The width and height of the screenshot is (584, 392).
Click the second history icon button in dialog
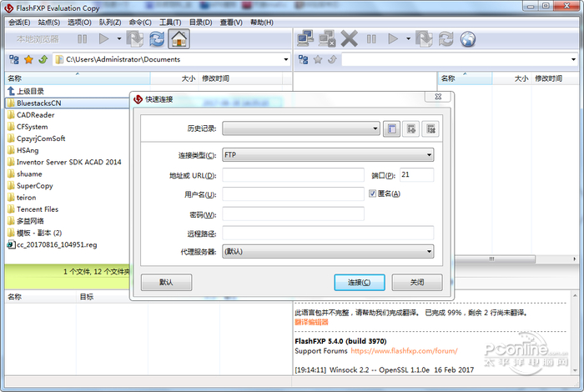tap(410, 128)
